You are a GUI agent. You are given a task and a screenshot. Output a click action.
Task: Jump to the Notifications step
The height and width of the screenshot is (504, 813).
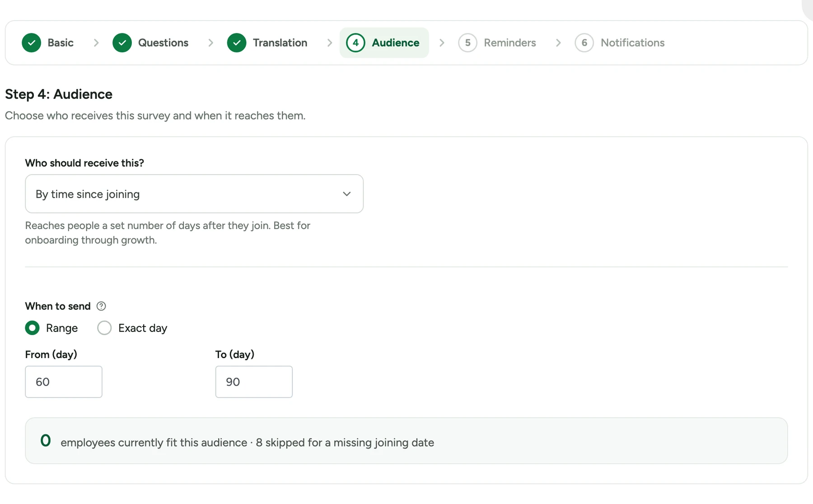point(620,43)
